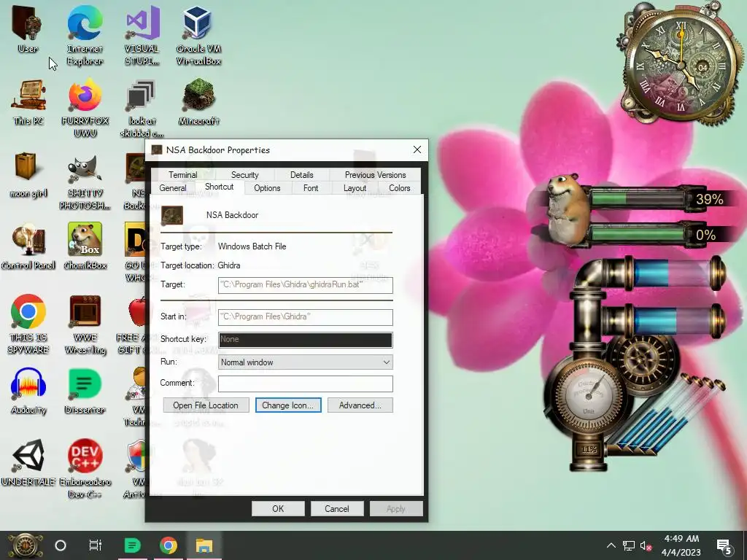747x560 pixels.
Task: Click Open File Location button
Action: (206, 405)
